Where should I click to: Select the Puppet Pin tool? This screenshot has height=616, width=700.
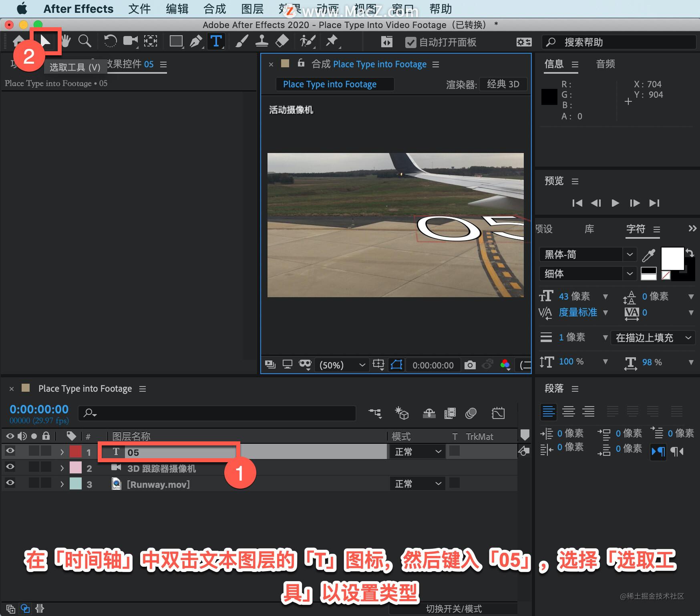click(x=332, y=41)
